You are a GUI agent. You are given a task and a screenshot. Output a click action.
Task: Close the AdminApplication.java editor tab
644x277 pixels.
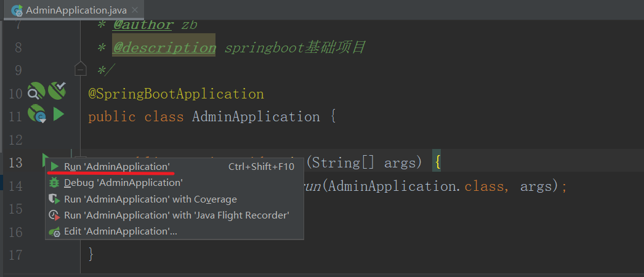pos(135,10)
